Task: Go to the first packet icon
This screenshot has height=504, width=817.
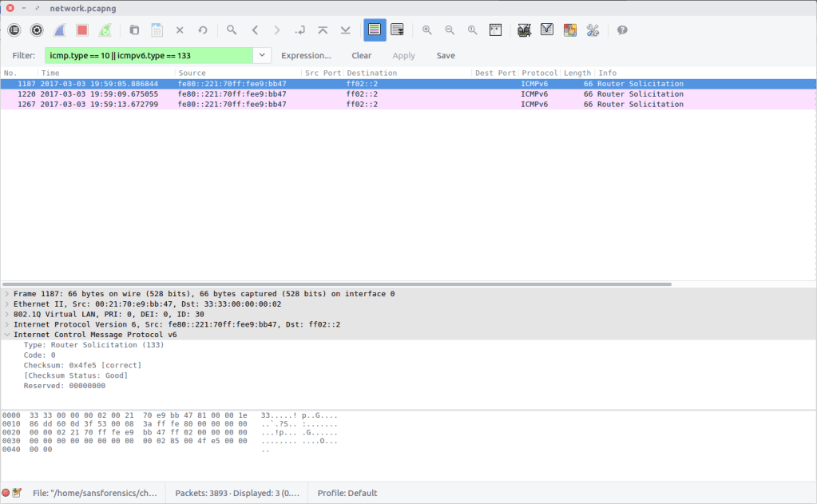Action: point(323,30)
